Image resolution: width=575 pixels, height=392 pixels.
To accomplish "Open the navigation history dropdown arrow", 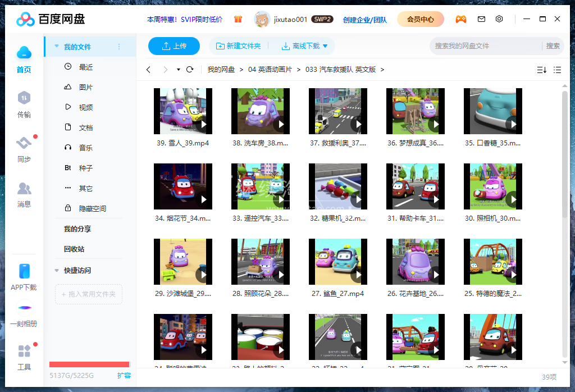I will 178,70.
